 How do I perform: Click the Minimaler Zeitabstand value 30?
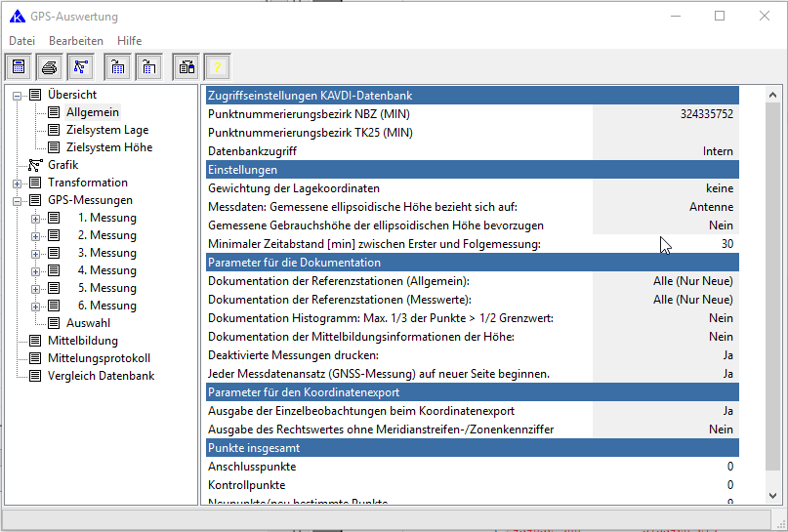click(726, 243)
